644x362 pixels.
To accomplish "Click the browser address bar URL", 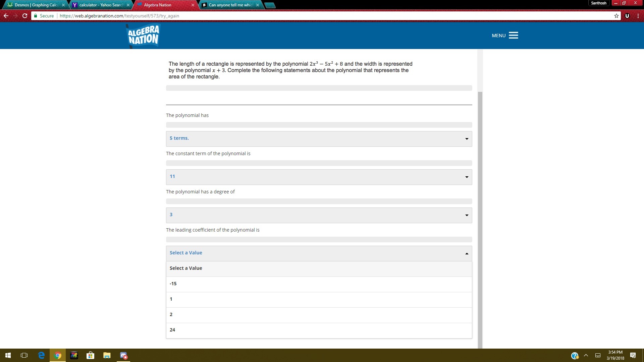I will click(119, 16).
